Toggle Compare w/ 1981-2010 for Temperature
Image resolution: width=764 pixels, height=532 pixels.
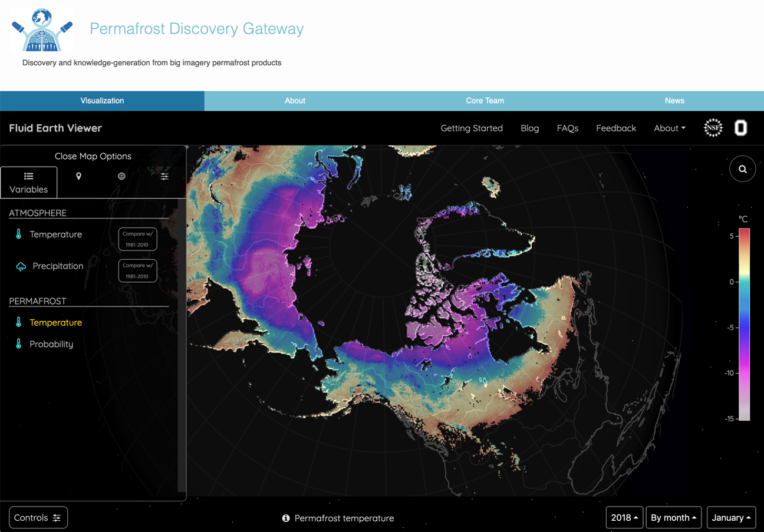[x=137, y=239]
